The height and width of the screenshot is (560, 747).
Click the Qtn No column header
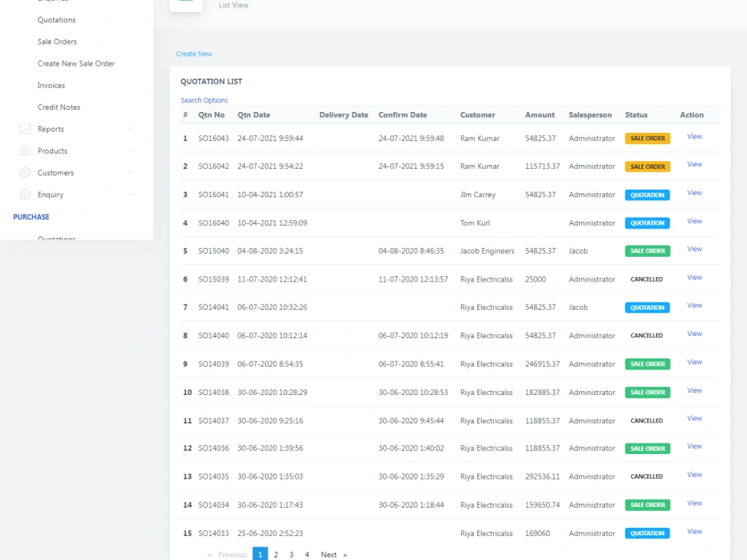coord(211,115)
